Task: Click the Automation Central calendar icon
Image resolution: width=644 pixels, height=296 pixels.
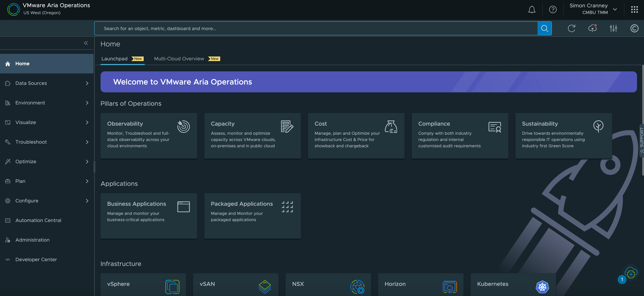Action: click(x=8, y=220)
